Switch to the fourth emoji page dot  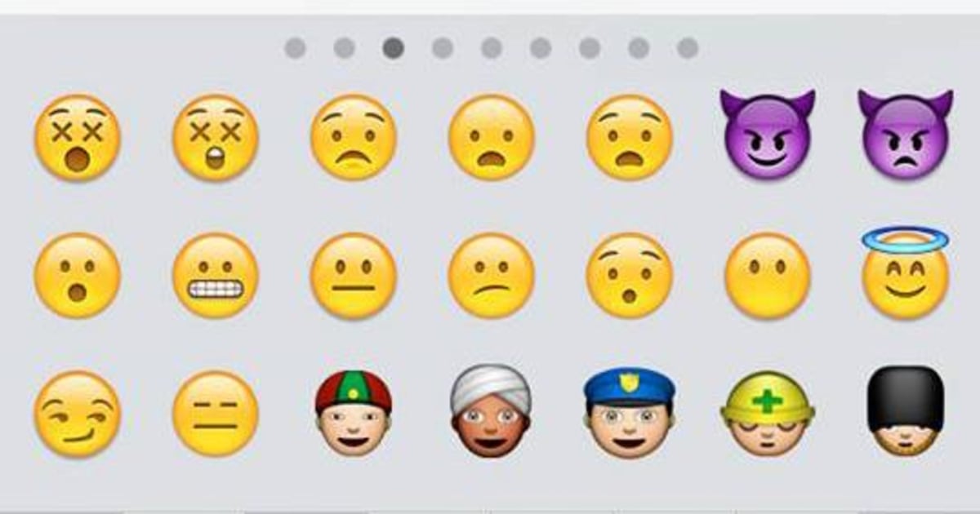[x=443, y=48]
